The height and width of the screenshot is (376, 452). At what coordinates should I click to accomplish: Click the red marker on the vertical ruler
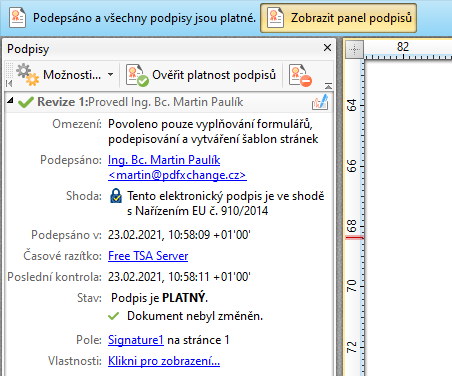(354, 238)
